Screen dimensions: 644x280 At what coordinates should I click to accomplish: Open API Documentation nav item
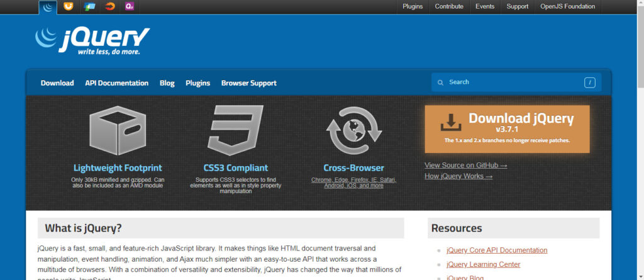point(116,83)
